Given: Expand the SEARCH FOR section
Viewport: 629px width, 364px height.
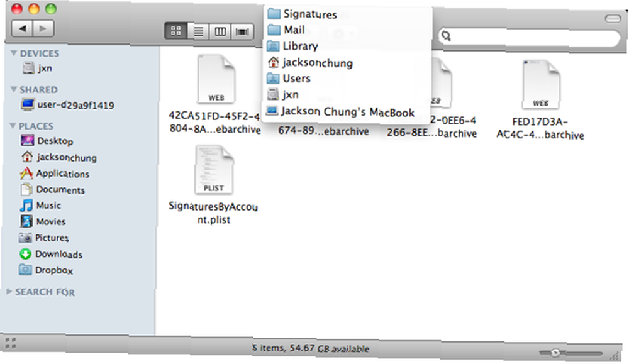Looking at the screenshot, I should (9, 292).
